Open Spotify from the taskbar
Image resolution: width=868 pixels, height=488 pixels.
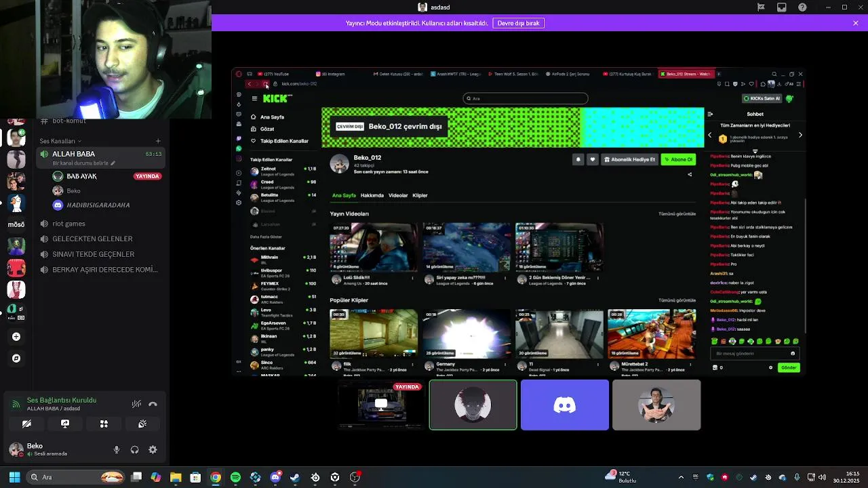click(235, 477)
